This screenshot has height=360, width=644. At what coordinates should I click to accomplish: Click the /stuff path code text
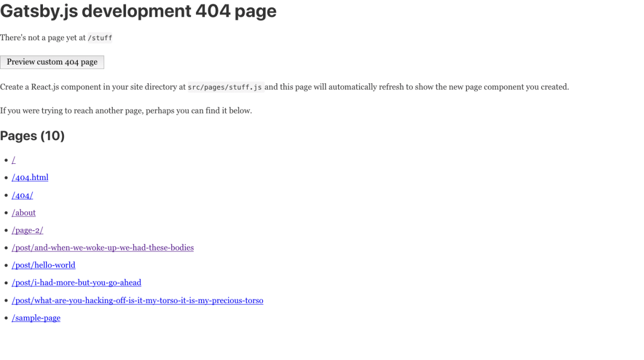point(100,38)
